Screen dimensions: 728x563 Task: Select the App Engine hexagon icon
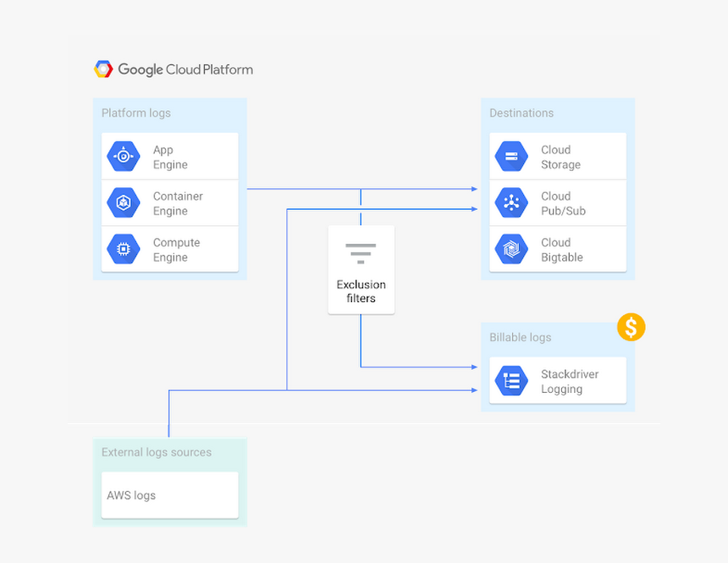coord(123,156)
